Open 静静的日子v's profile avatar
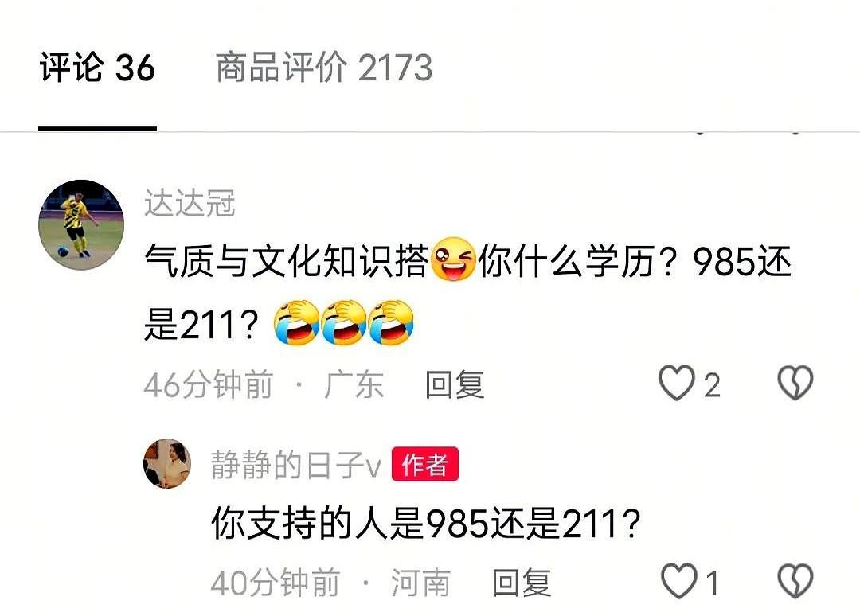 (x=166, y=464)
